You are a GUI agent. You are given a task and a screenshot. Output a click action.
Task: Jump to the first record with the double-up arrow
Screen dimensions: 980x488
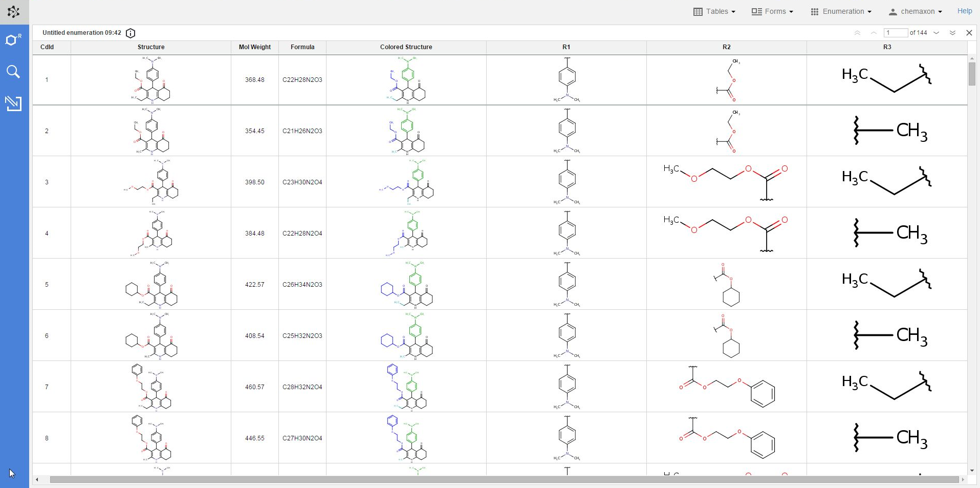click(857, 33)
